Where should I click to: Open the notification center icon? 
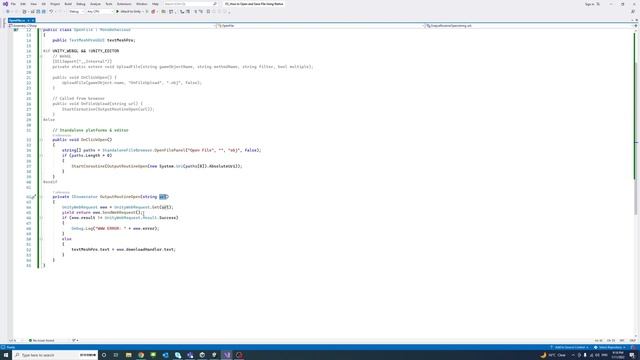pos(632,355)
